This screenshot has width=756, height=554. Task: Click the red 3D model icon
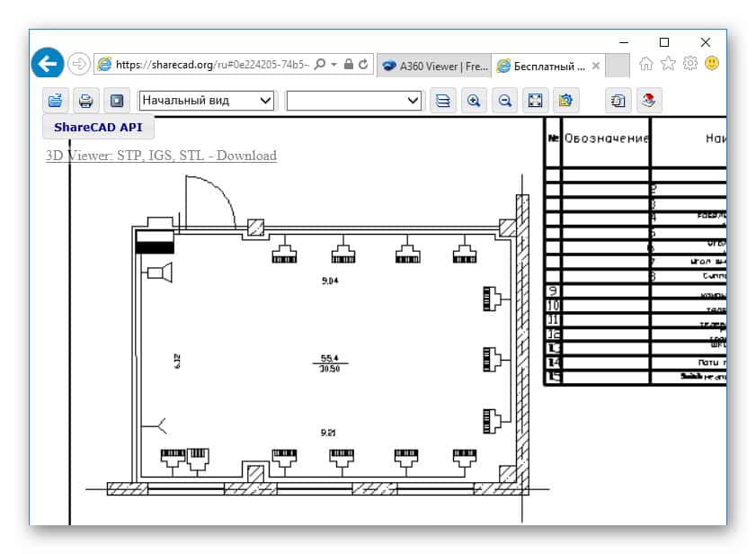649,101
